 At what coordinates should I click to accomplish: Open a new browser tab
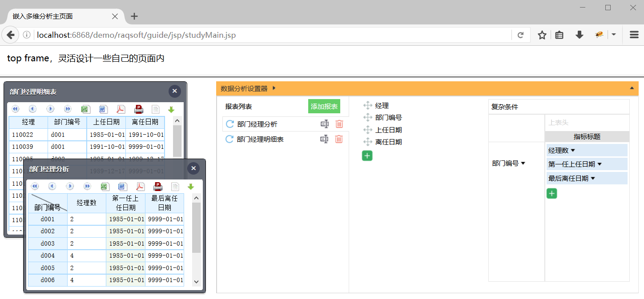(134, 16)
